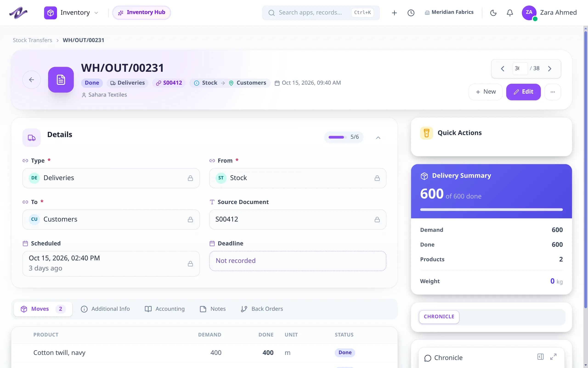
Task: Switch company Meridian Fabrics
Action: (449, 12)
